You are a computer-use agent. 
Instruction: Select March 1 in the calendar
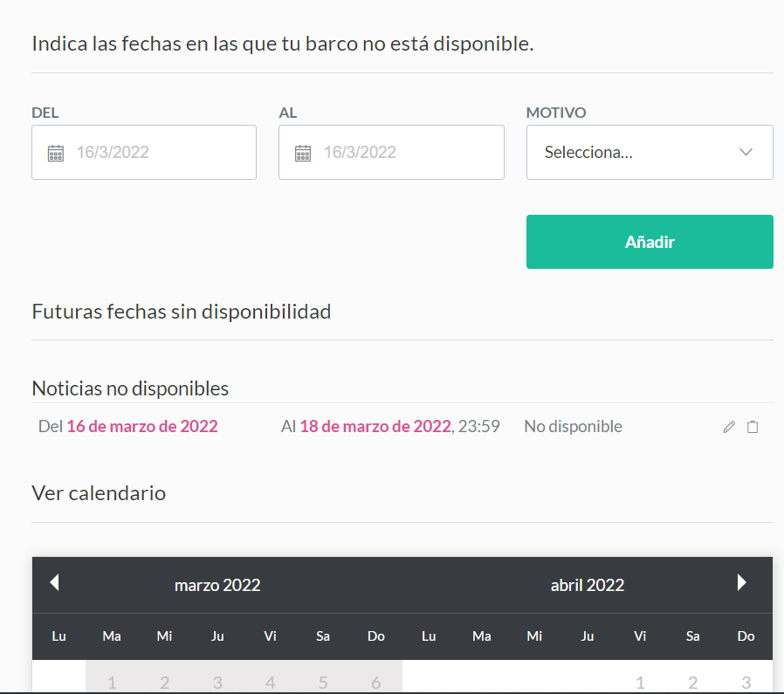[x=112, y=682]
